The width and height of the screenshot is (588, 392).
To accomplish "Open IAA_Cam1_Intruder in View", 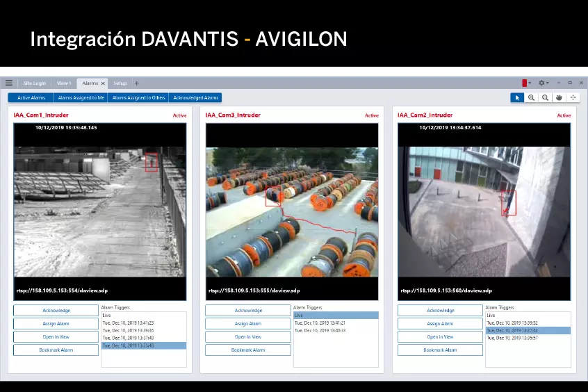I will pyautogui.click(x=56, y=337).
